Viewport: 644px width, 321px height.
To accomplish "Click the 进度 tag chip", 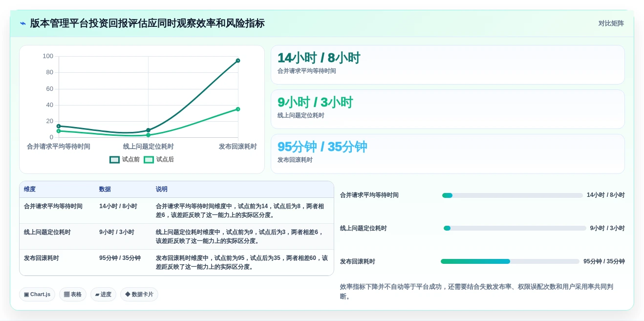I will [103, 294].
